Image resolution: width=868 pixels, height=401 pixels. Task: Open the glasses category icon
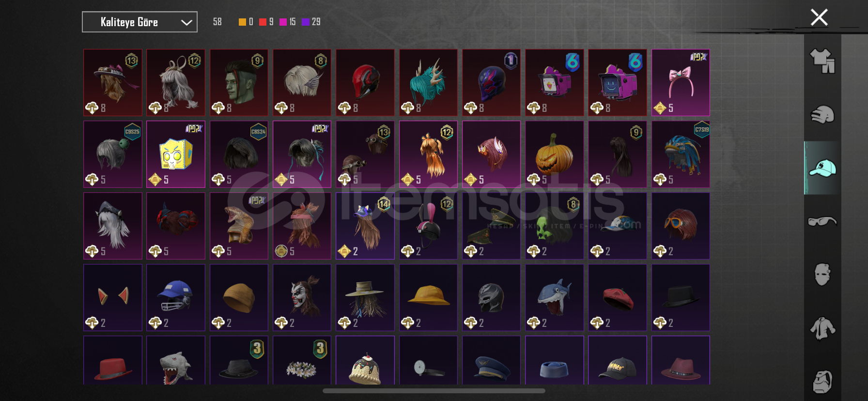[x=822, y=221]
